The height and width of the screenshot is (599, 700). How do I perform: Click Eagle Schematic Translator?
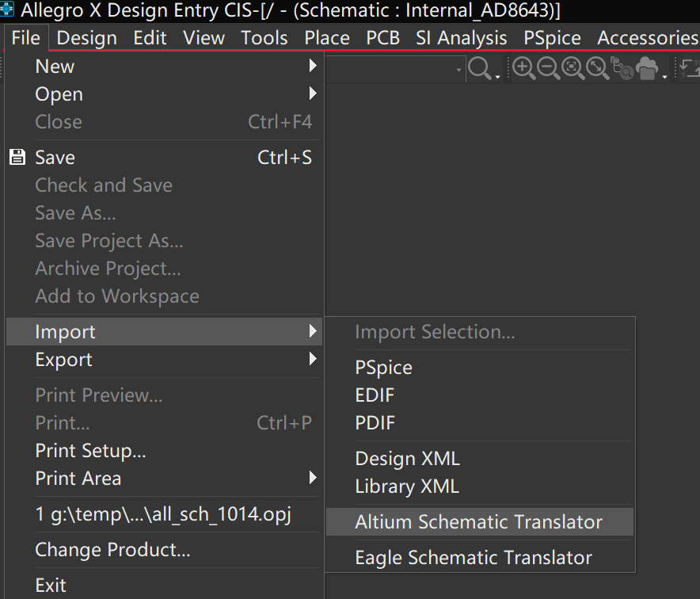click(x=480, y=558)
